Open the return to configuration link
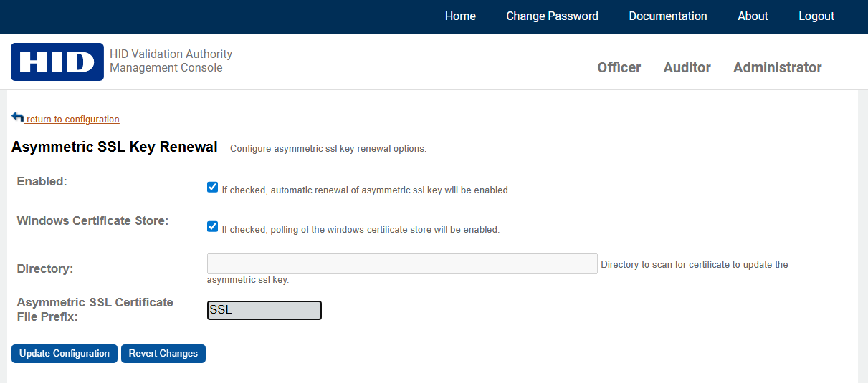The height and width of the screenshot is (383, 868). click(x=72, y=120)
